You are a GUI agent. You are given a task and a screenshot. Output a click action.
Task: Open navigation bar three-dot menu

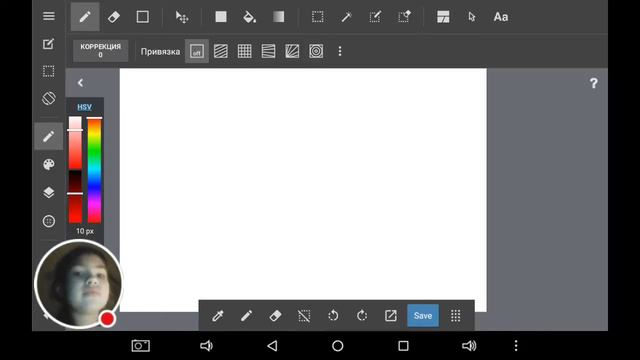(x=516, y=346)
